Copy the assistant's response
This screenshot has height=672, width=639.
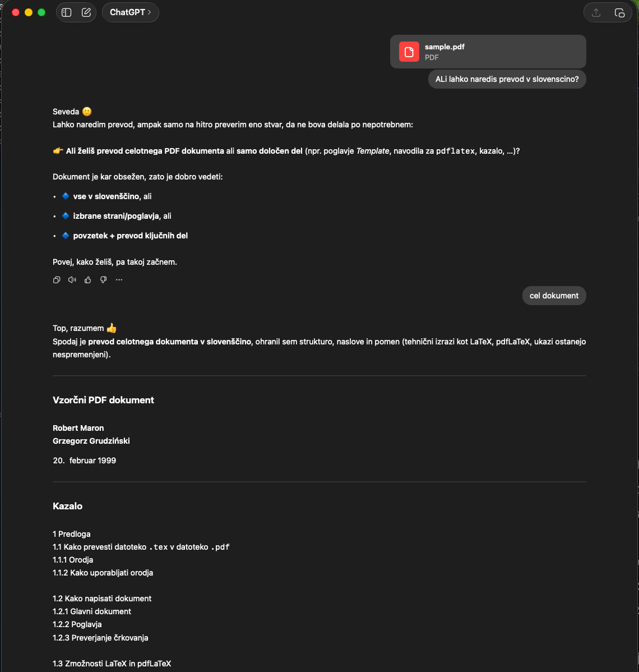click(57, 280)
